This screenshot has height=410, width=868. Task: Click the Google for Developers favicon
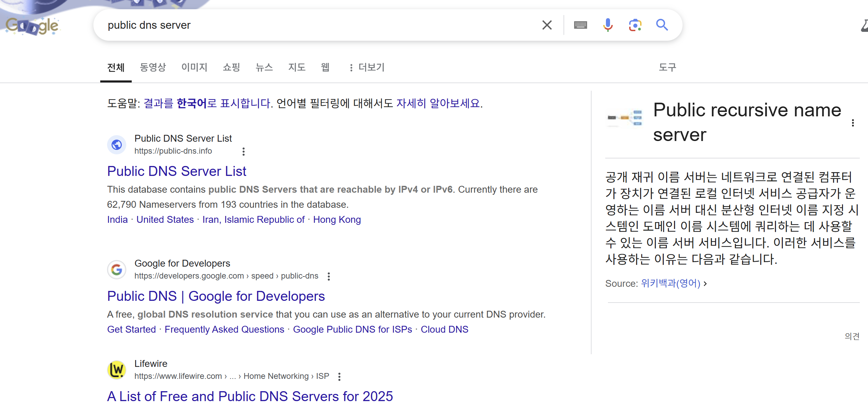[x=117, y=270]
